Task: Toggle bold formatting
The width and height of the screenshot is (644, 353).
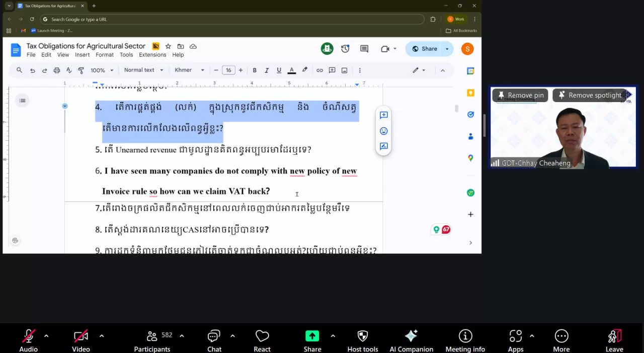Action: point(255,70)
